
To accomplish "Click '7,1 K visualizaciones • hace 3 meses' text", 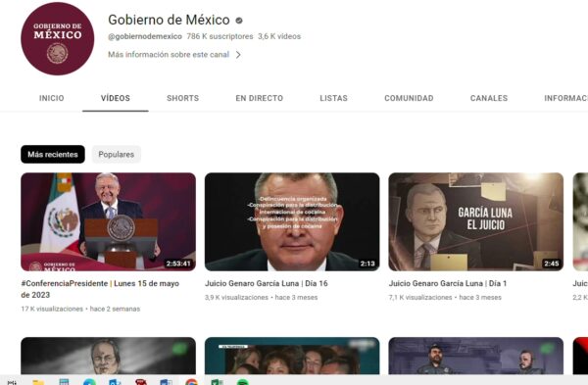I will [x=445, y=297].
